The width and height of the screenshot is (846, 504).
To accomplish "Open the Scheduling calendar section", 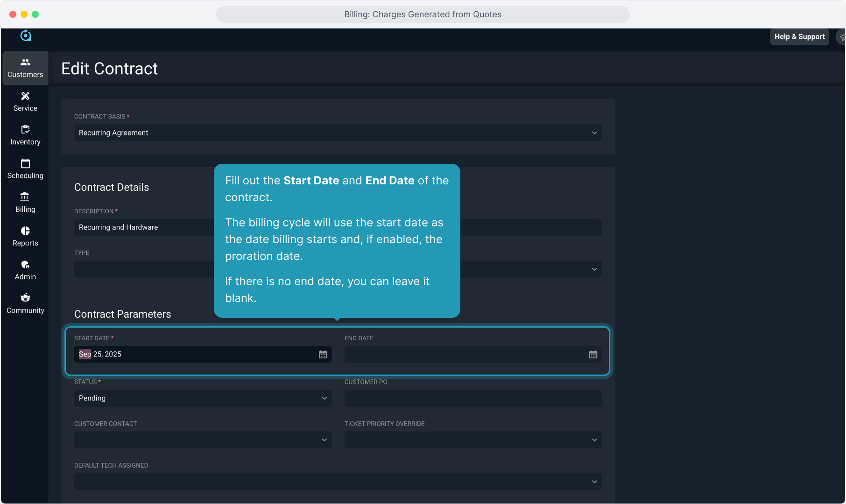I will pos(25,169).
